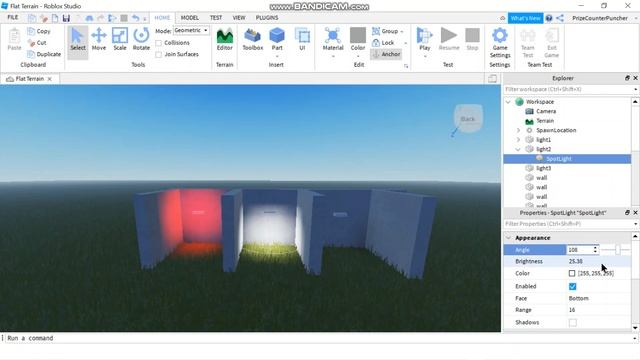Screen dimensions: 640x360
Task: Uncheck the Enabled property checkbox
Action: click(573, 287)
